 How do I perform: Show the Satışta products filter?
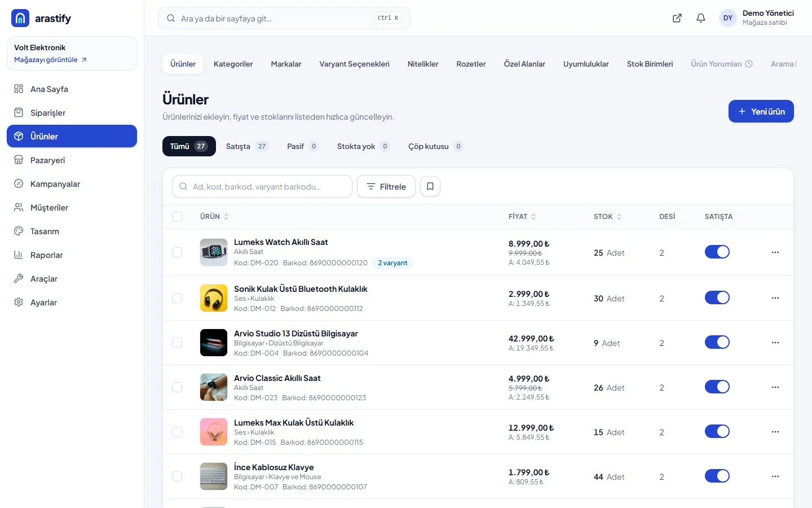coord(247,146)
